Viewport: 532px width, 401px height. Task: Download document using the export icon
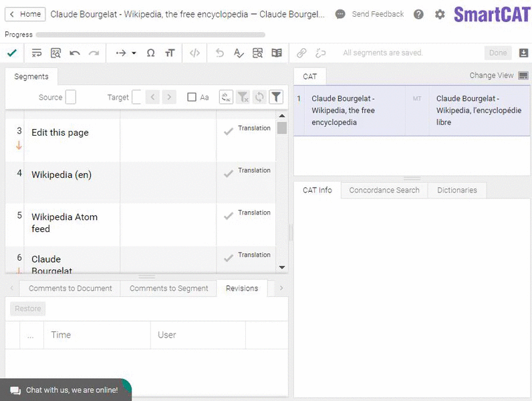[x=523, y=53]
